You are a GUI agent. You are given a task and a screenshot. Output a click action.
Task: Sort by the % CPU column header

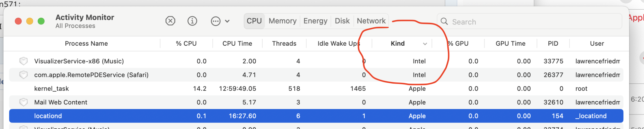click(186, 43)
